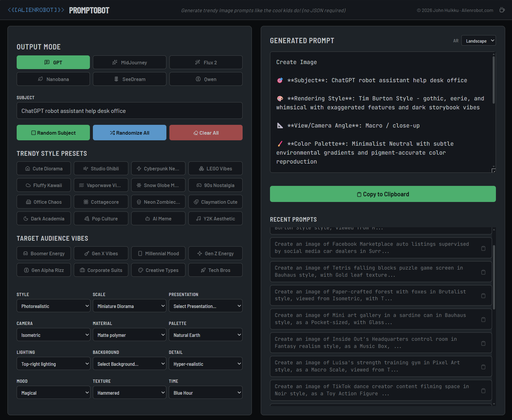Copy the Facebook Marketplace recent prompt
512x420 pixels.
click(483, 248)
